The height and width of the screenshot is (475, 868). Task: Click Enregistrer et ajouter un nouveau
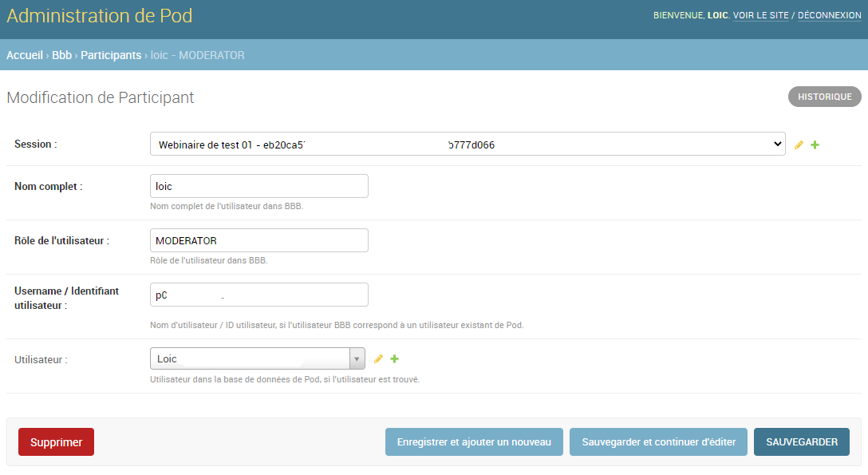click(474, 442)
